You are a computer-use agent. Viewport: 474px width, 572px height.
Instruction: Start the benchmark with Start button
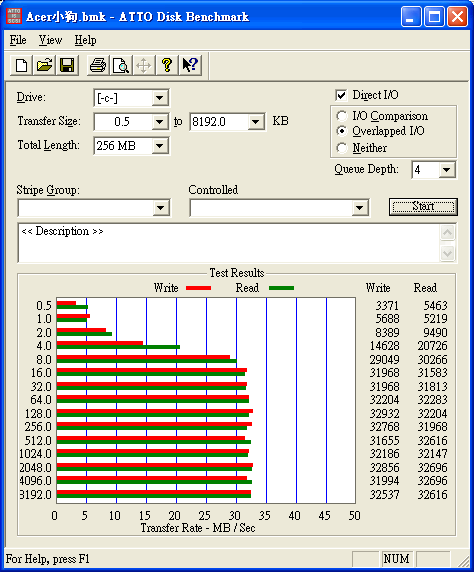coord(423,207)
